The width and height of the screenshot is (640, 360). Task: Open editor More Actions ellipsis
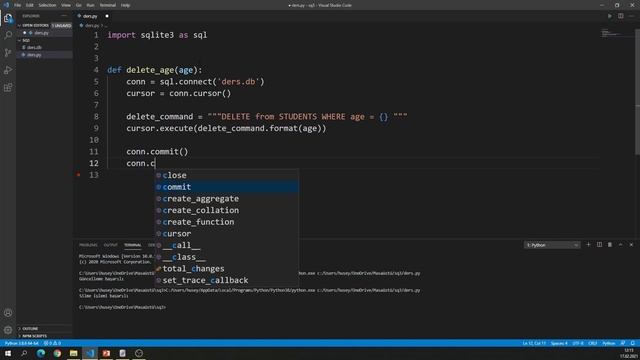click(x=631, y=16)
